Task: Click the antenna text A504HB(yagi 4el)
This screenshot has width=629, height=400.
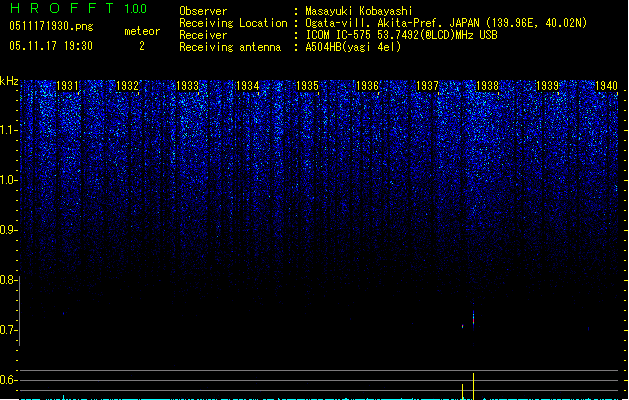Action: [353, 47]
